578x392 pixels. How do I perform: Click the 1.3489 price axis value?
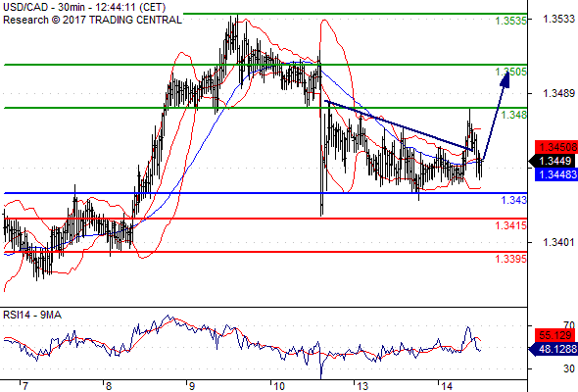coord(558,93)
